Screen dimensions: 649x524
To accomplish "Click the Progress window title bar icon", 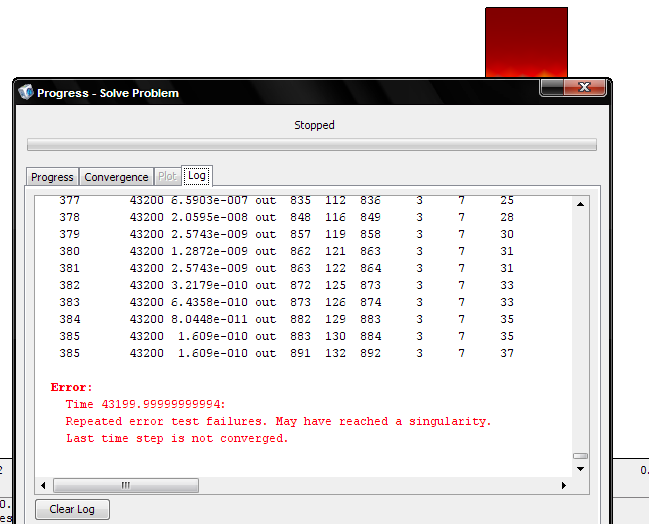I will pos(26,93).
